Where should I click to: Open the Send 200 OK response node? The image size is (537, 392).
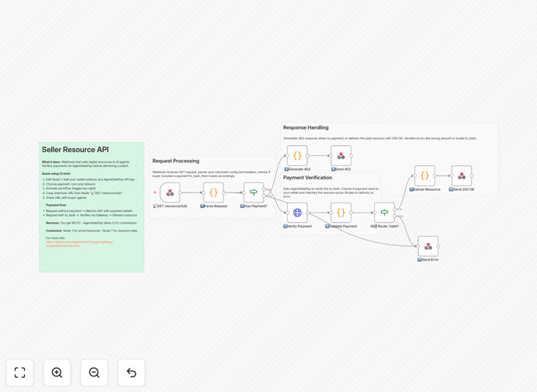pos(462,175)
